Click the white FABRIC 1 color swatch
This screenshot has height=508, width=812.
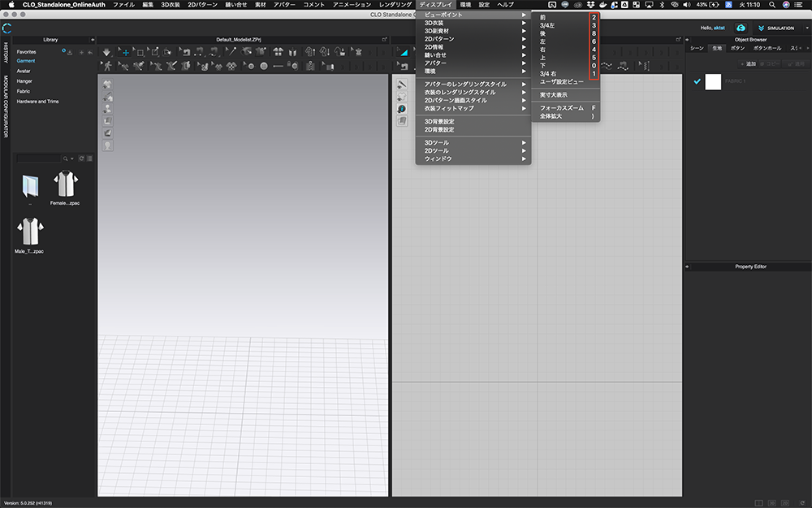[x=713, y=81]
